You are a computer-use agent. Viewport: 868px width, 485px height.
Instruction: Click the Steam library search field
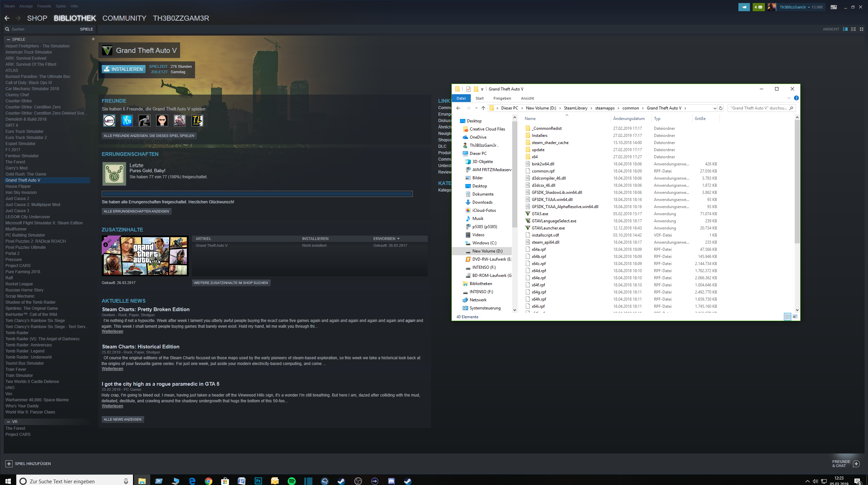pos(41,29)
